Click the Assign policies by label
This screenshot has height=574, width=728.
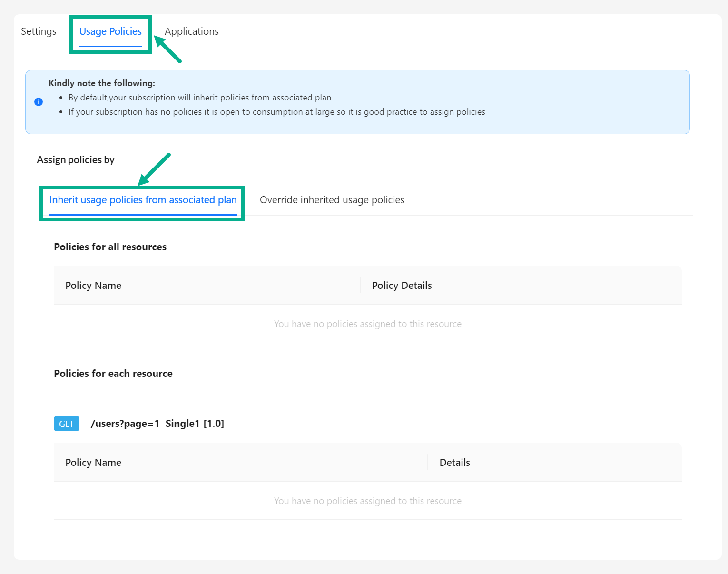pyautogui.click(x=75, y=159)
